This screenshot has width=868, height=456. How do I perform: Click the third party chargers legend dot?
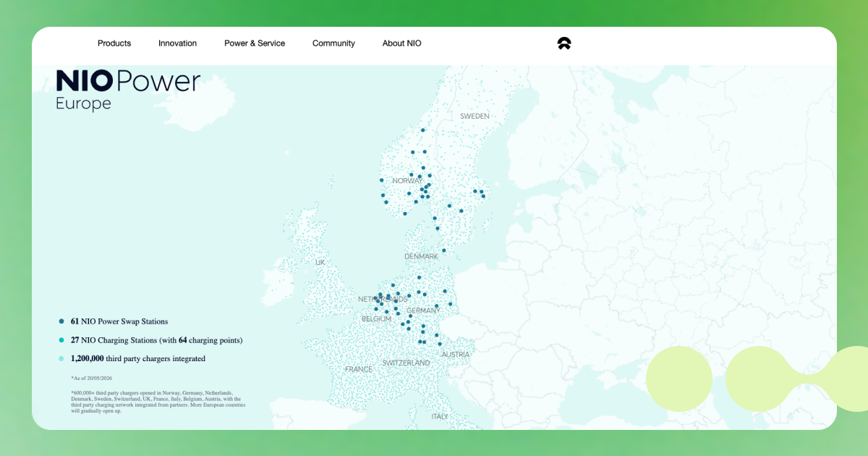pyautogui.click(x=61, y=359)
